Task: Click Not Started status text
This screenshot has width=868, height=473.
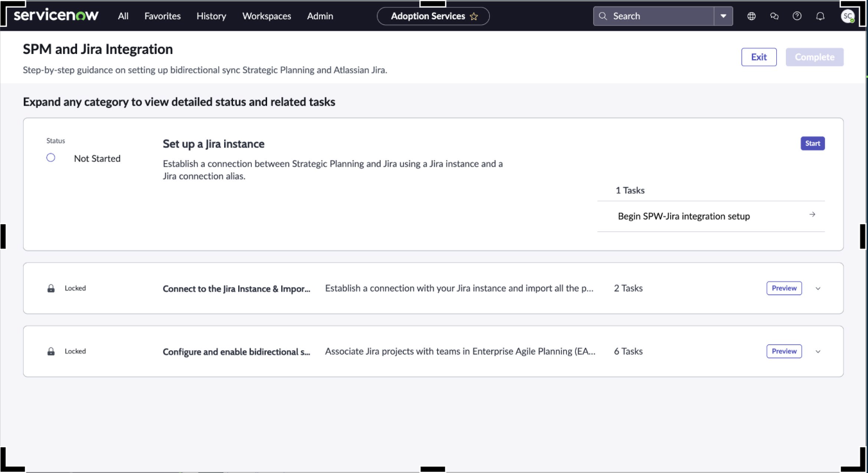Action: 97,158
